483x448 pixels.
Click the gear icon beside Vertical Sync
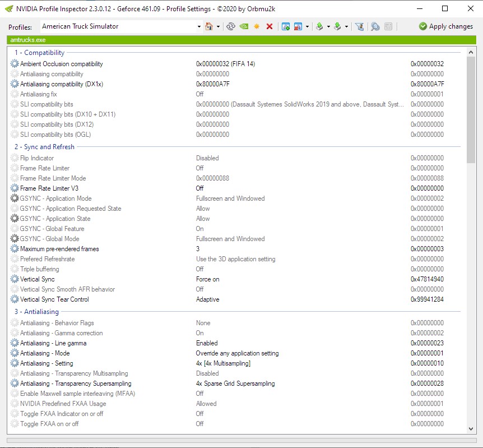pyautogui.click(x=15, y=279)
